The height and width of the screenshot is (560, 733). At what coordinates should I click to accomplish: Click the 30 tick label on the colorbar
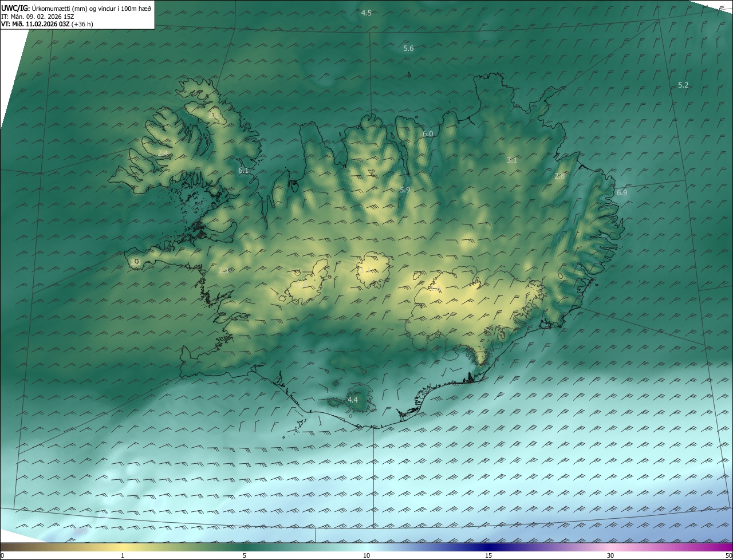[x=610, y=555]
